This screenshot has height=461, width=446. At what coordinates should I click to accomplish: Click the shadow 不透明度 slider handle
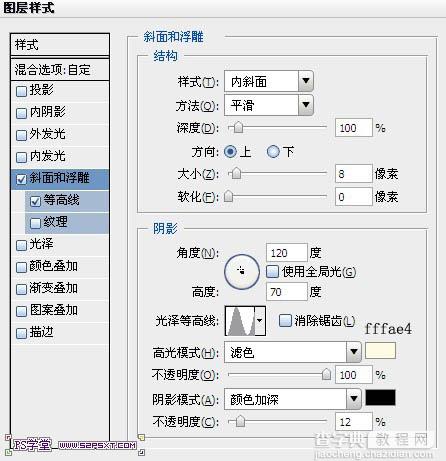click(240, 421)
